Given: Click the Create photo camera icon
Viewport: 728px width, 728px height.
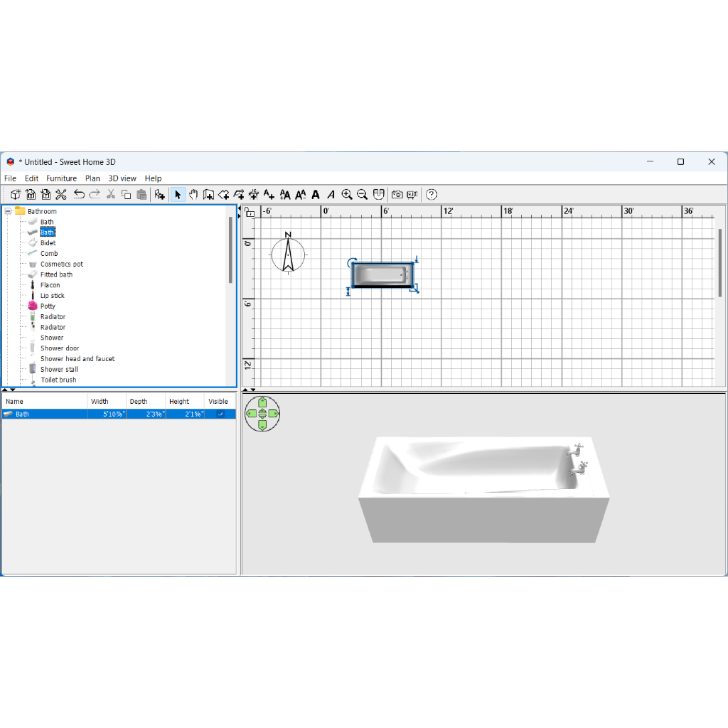Looking at the screenshot, I should (x=397, y=194).
